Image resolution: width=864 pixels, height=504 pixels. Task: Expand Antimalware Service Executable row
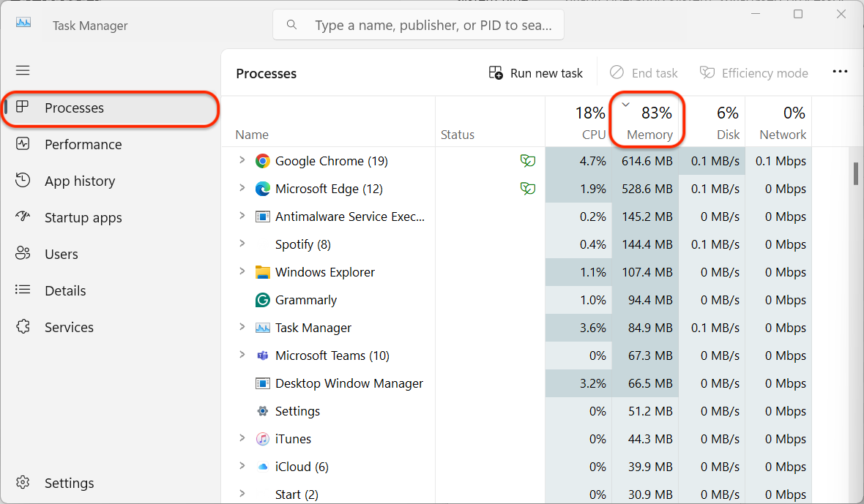pyautogui.click(x=242, y=216)
